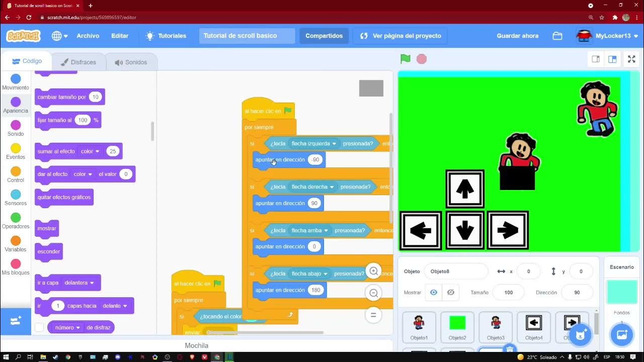Switch to the Código tab
This screenshot has height=362, width=644.
click(27, 61)
